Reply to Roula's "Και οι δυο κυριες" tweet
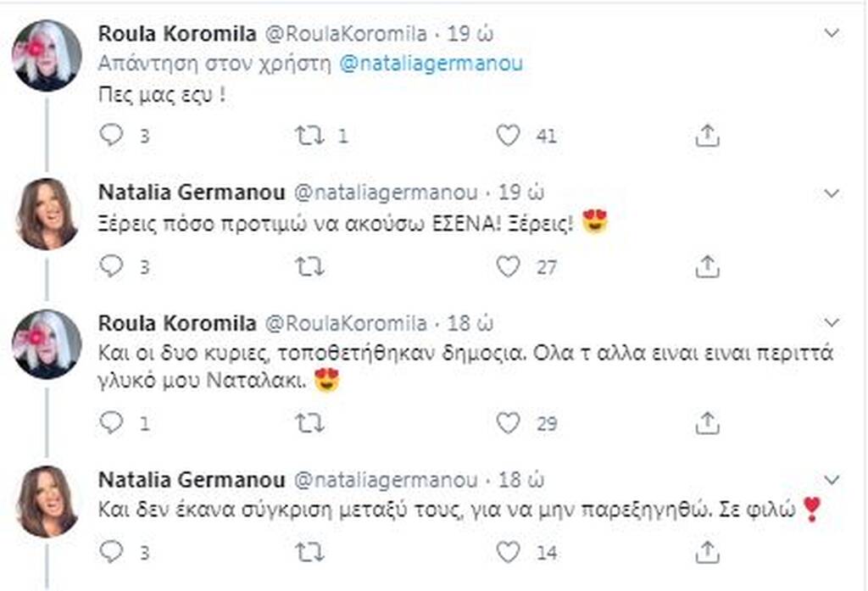 (x=111, y=422)
